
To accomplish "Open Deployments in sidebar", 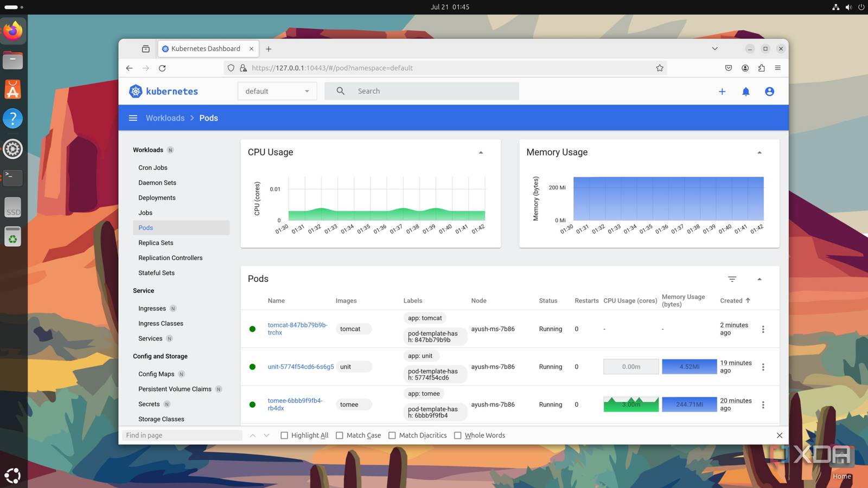I will point(157,198).
